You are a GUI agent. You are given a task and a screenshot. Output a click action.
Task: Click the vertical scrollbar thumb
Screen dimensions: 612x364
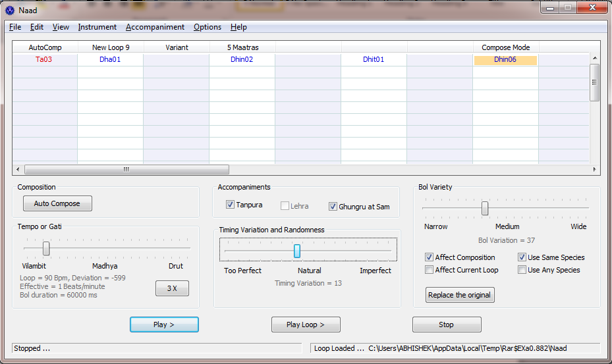pos(595,82)
